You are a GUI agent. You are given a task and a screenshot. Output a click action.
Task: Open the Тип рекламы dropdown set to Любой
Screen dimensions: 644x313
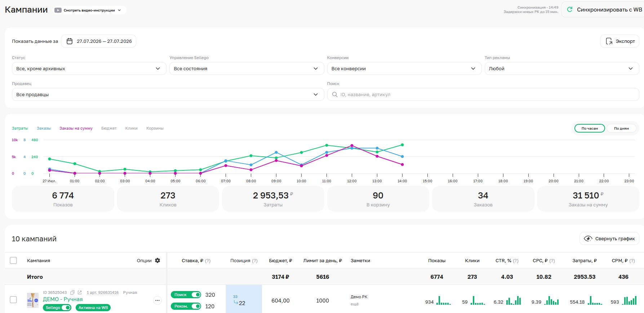pyautogui.click(x=562, y=68)
